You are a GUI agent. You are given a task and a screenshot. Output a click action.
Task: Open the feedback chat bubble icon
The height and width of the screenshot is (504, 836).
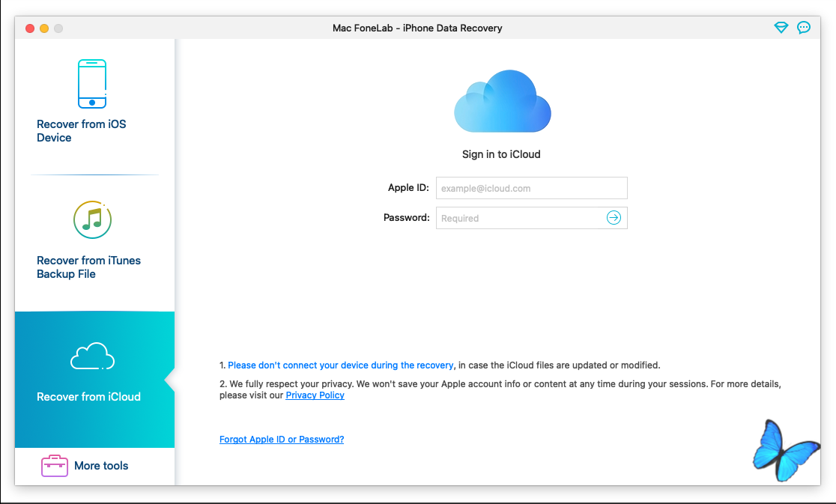[804, 28]
